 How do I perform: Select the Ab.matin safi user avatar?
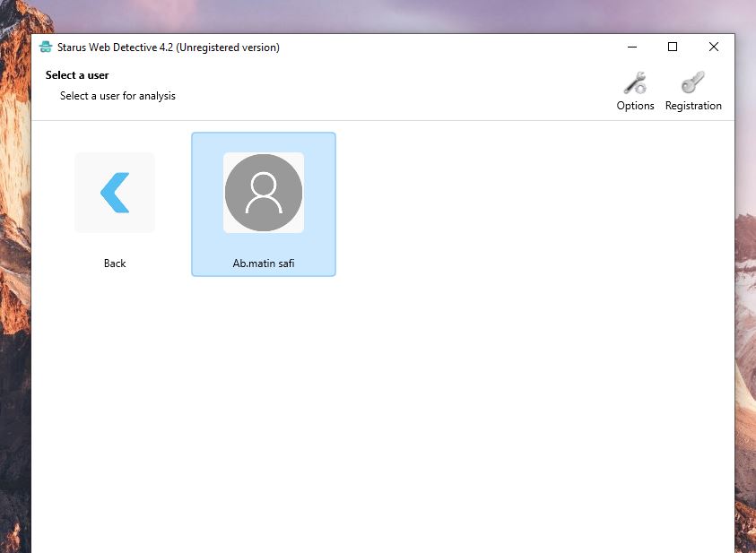(264, 193)
